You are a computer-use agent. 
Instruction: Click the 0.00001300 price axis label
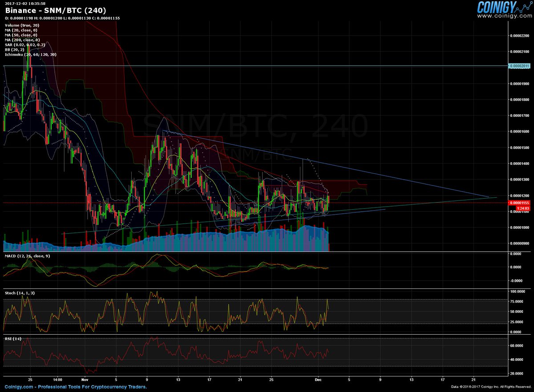click(520, 180)
